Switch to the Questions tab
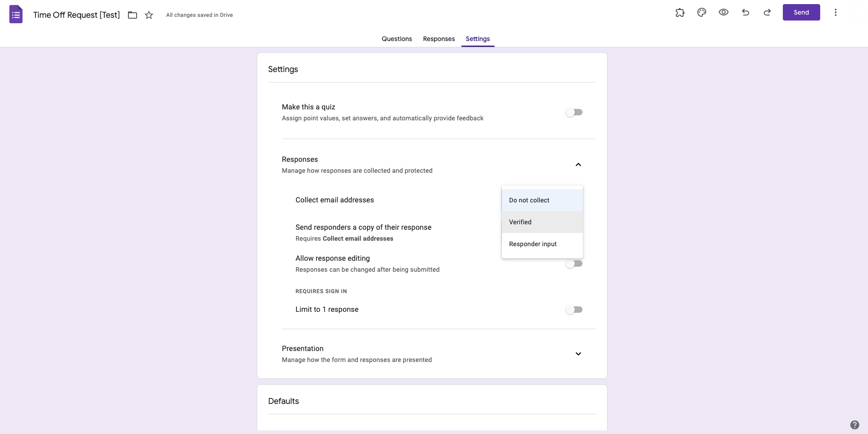This screenshot has width=868, height=434. pyautogui.click(x=397, y=39)
